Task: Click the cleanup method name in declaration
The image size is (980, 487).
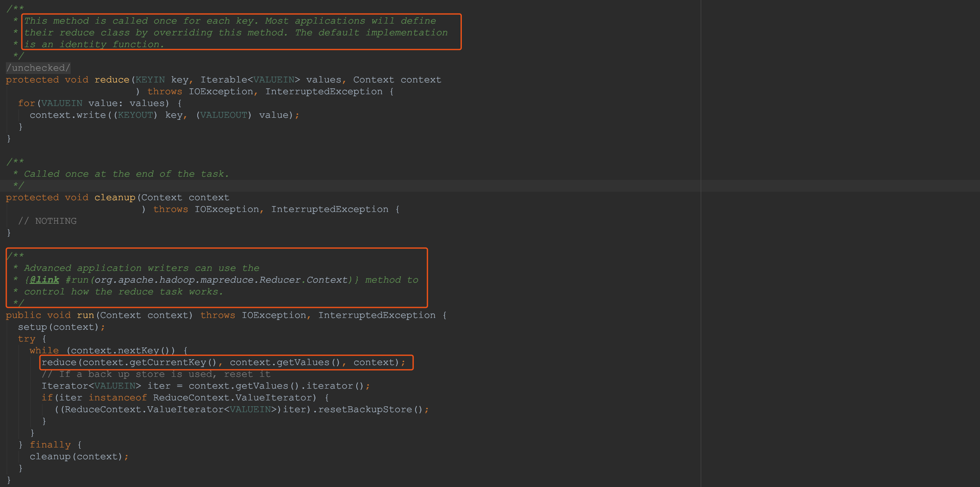Action: pos(115,197)
